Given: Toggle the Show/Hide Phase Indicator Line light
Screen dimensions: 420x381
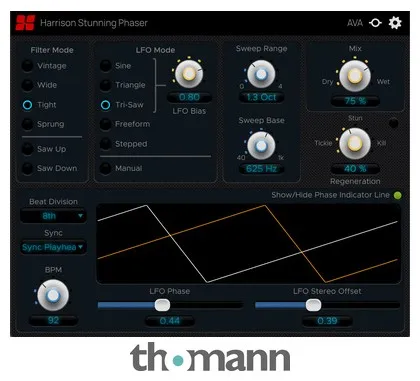Looking at the screenshot, I should click(x=397, y=195).
